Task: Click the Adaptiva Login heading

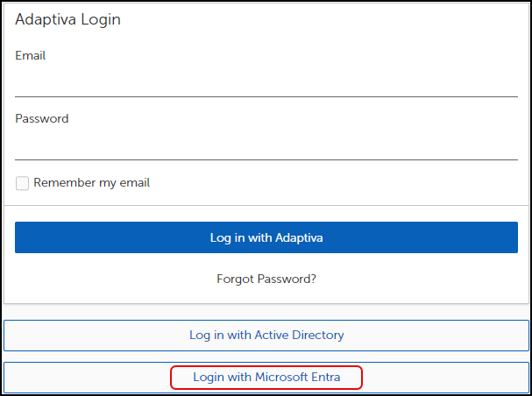Action: click(x=67, y=19)
